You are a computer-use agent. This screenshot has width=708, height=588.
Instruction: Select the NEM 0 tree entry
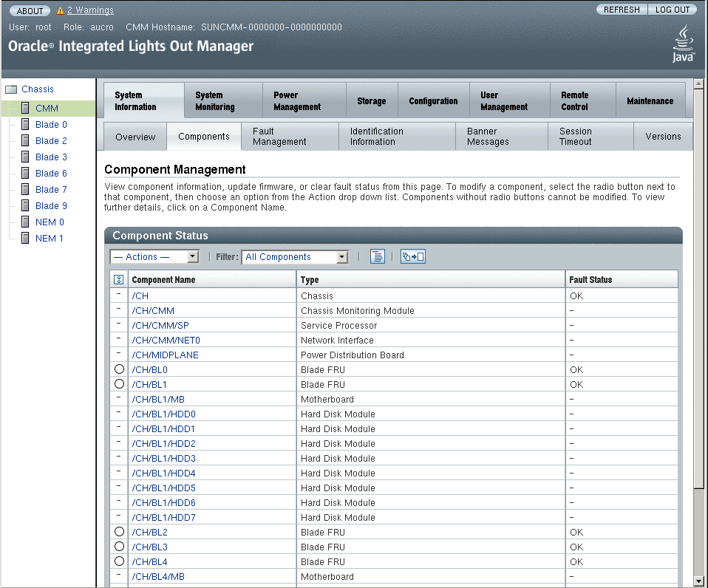click(50, 222)
